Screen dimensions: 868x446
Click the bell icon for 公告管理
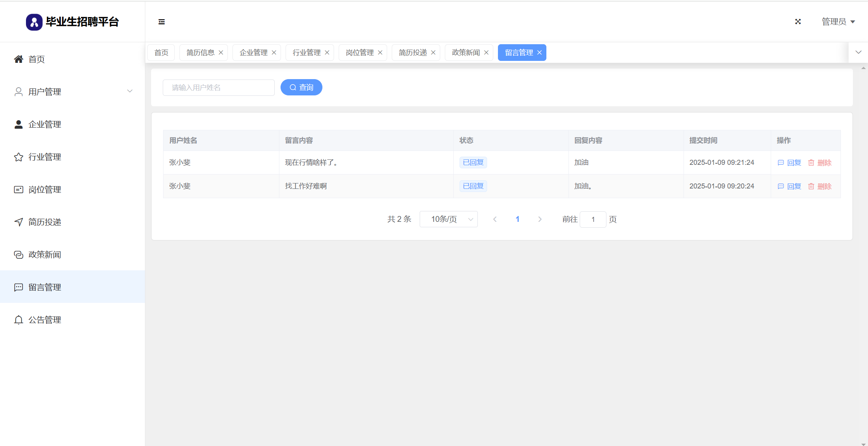coord(19,320)
